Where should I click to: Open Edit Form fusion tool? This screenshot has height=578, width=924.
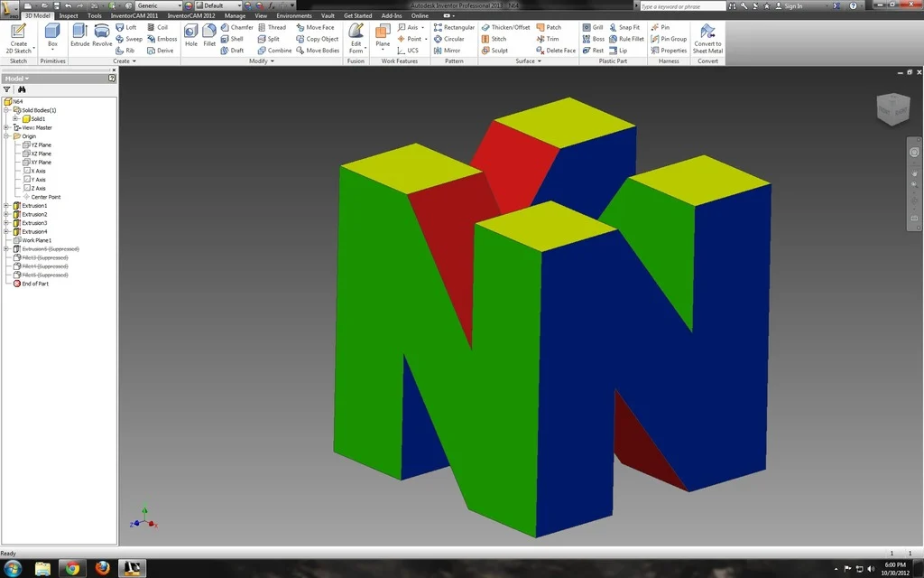tap(356, 38)
